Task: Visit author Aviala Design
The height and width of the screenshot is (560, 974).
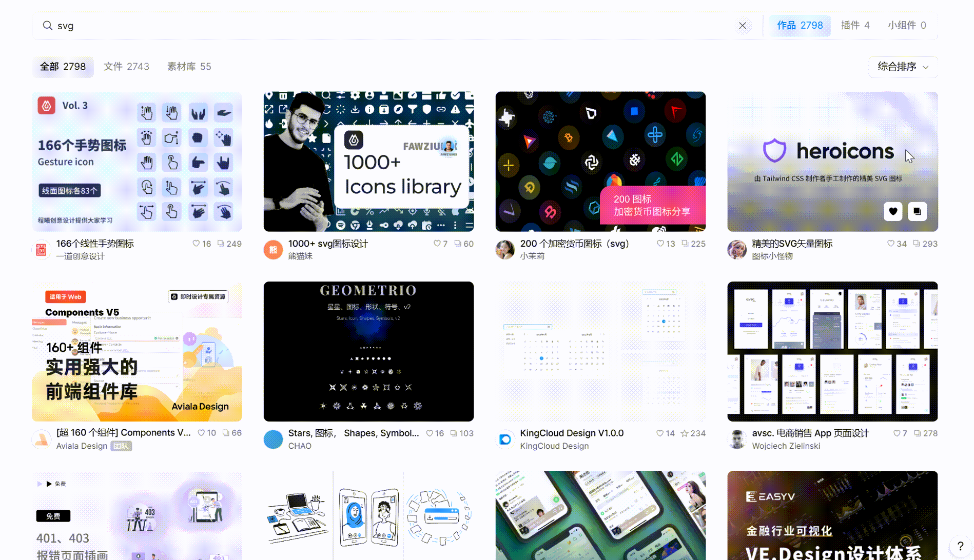Action: (82, 446)
